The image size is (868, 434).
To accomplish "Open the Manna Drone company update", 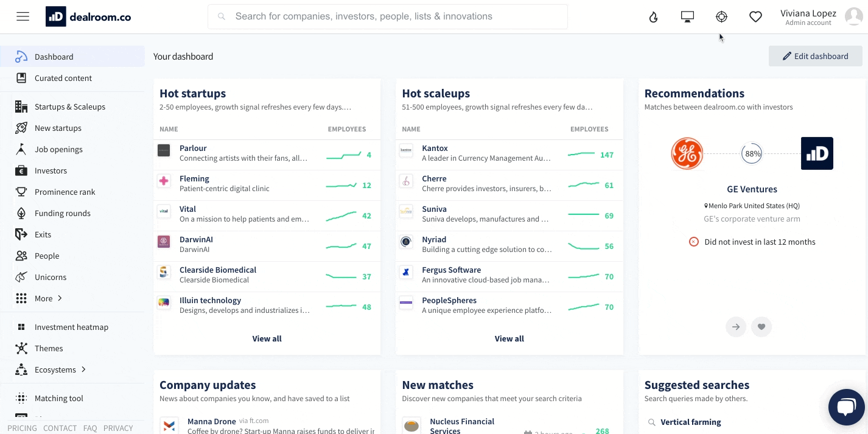I will pyautogui.click(x=267, y=425).
